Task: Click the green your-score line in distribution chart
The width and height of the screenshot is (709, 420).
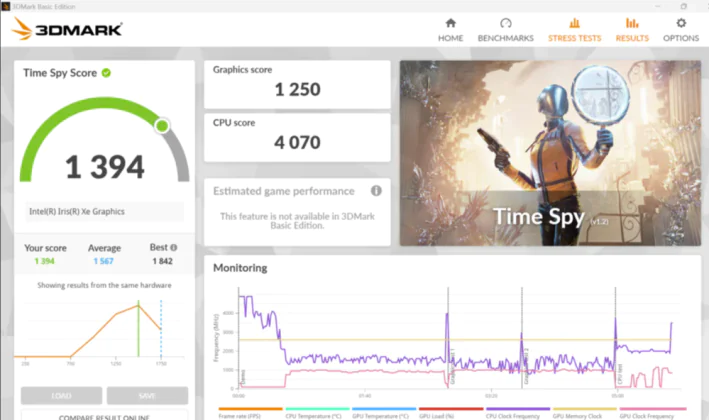Action: click(x=138, y=328)
